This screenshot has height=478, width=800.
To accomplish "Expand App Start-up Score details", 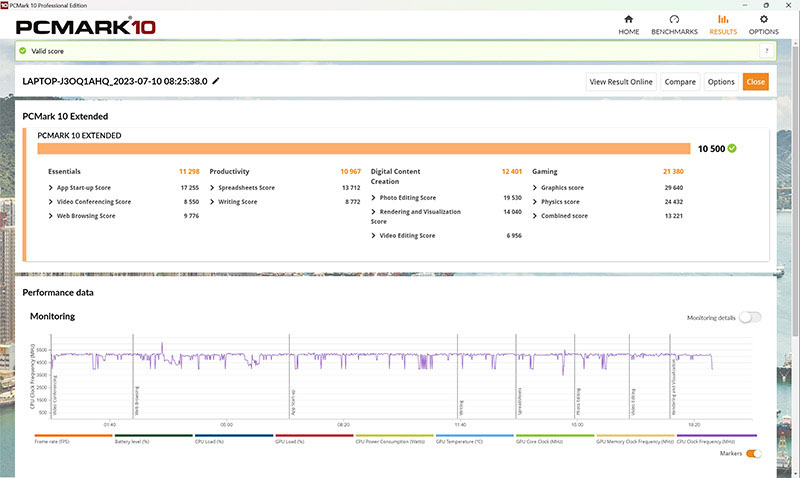I will point(51,188).
